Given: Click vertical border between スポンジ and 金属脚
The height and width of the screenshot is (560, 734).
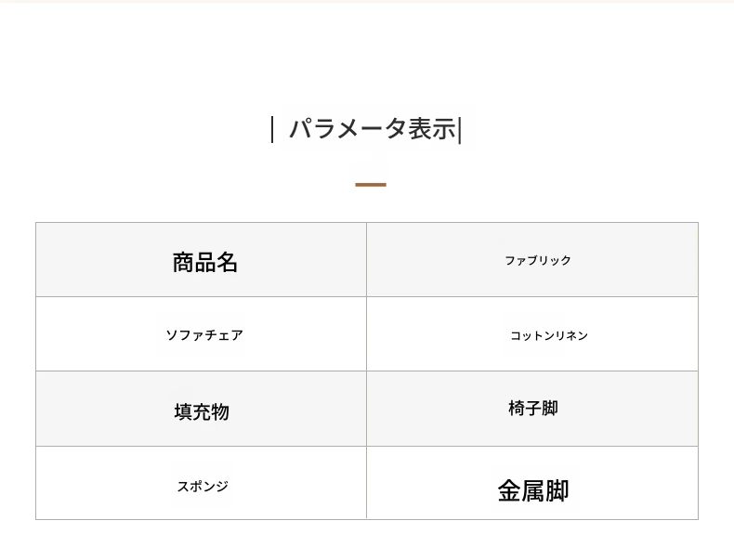Looking at the screenshot, I should point(367,483).
